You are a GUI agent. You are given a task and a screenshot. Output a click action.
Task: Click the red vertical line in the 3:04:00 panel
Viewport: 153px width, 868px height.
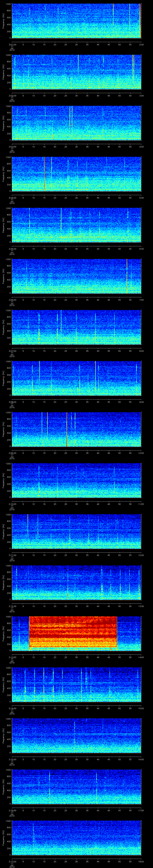pyautogui.click(x=44, y=174)
